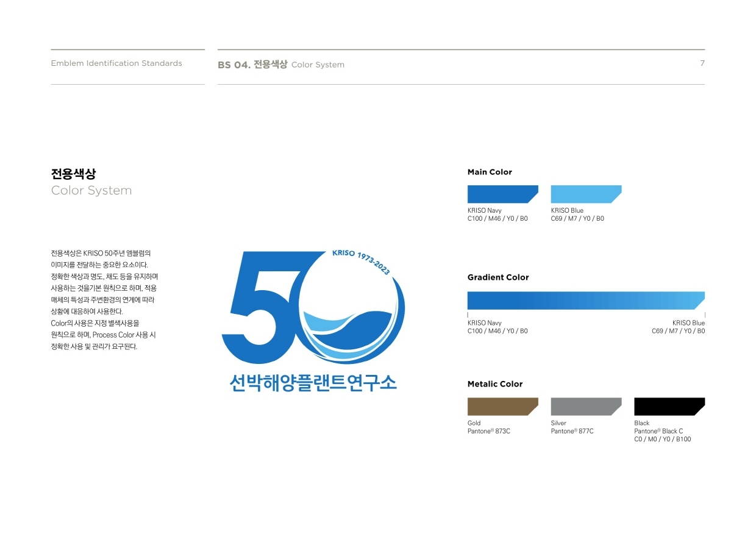Click the large 'Color System' subtitle
Screen dimensions: 756x534
coord(91,191)
